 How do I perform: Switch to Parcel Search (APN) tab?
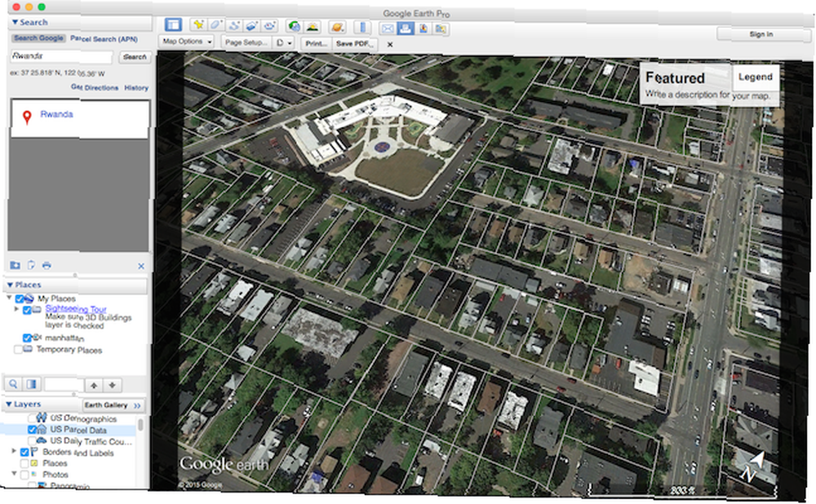(104, 39)
